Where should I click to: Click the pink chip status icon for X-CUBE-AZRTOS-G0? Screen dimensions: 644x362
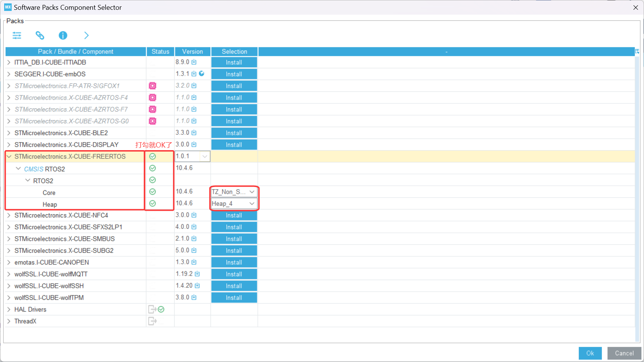click(153, 121)
